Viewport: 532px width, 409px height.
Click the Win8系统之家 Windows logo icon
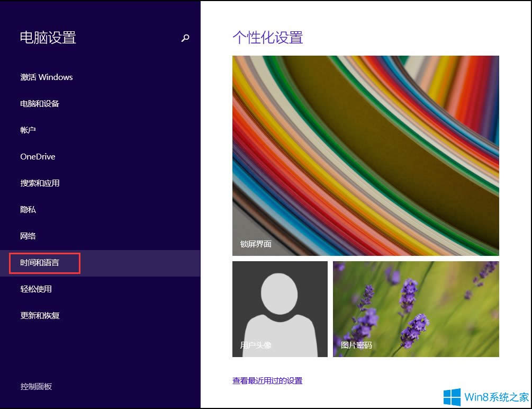(x=453, y=395)
